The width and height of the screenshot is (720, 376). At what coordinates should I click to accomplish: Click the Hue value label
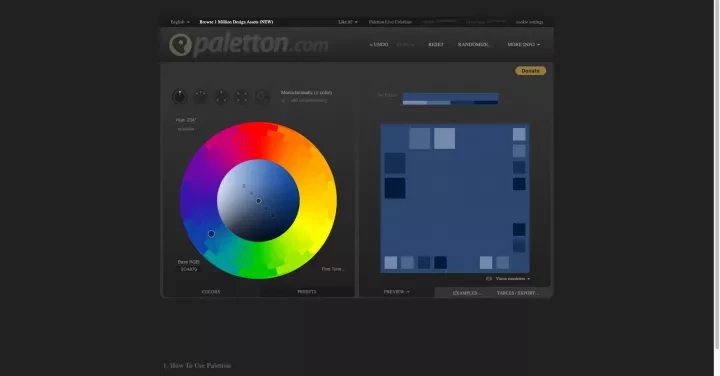tap(186, 120)
